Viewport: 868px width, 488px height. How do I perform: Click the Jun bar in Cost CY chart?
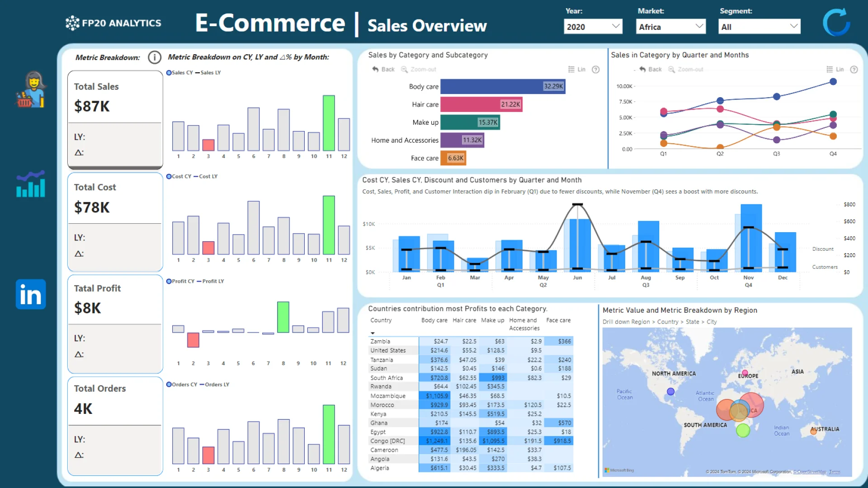click(580, 245)
